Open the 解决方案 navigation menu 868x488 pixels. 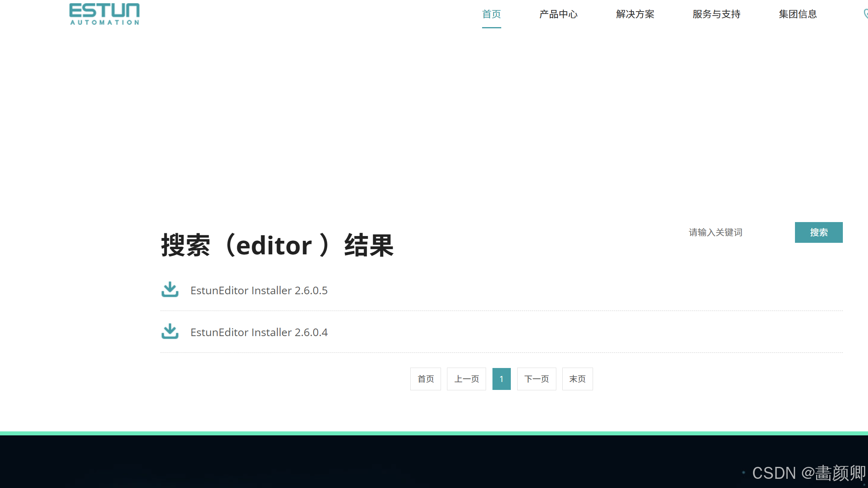[635, 14]
